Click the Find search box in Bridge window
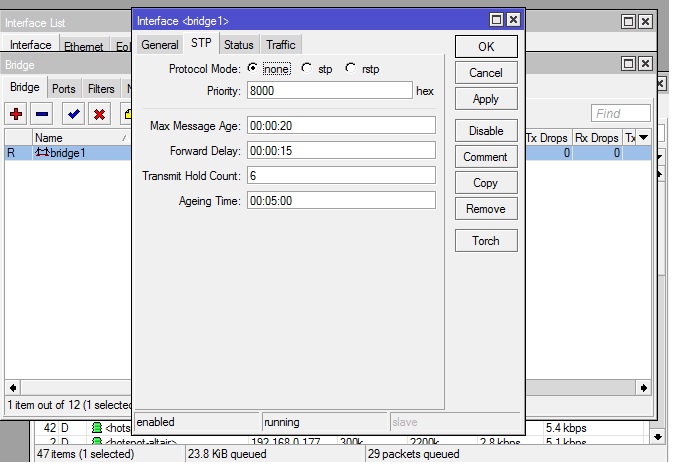The height and width of the screenshot is (475, 673). pos(620,114)
